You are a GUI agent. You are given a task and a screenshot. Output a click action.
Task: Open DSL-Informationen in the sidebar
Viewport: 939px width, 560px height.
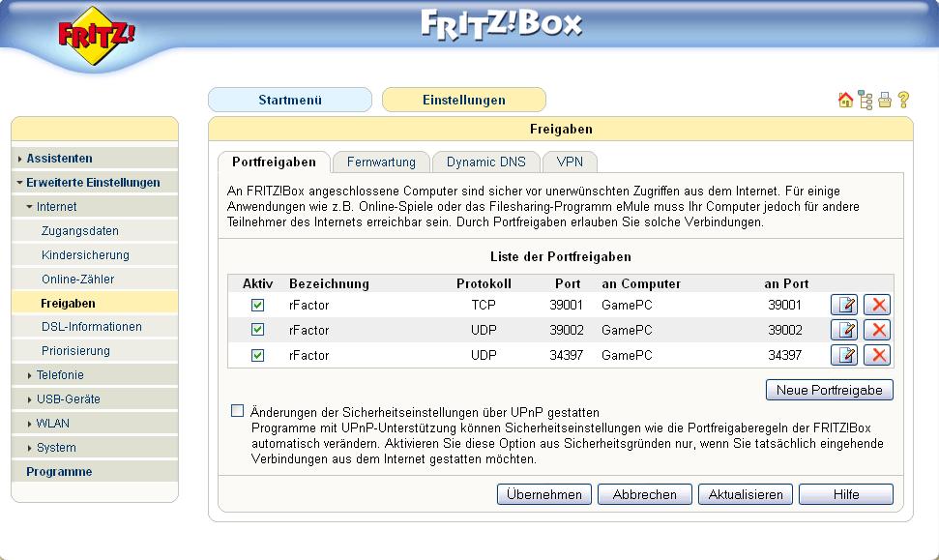95,326
